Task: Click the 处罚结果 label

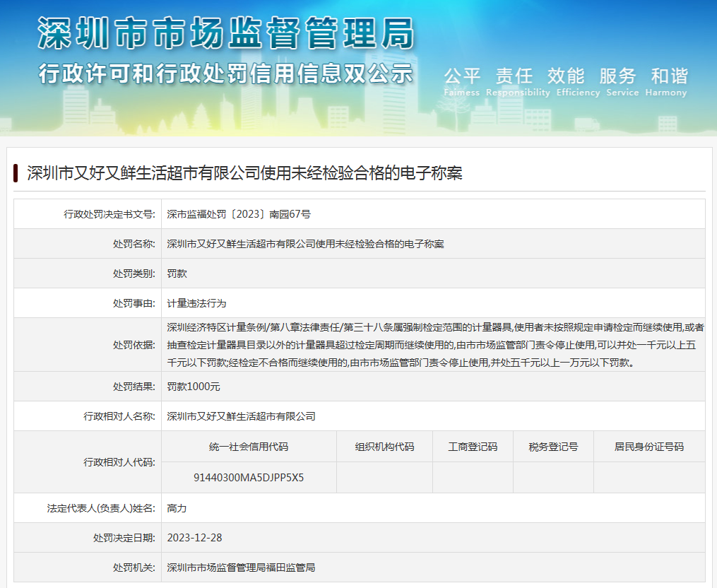Action: (x=134, y=387)
